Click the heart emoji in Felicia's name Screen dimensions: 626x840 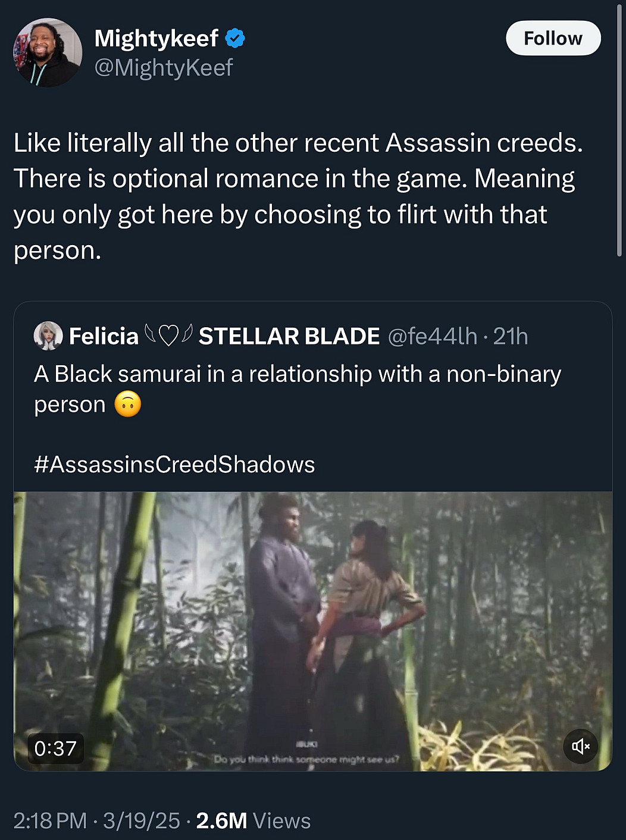point(169,336)
